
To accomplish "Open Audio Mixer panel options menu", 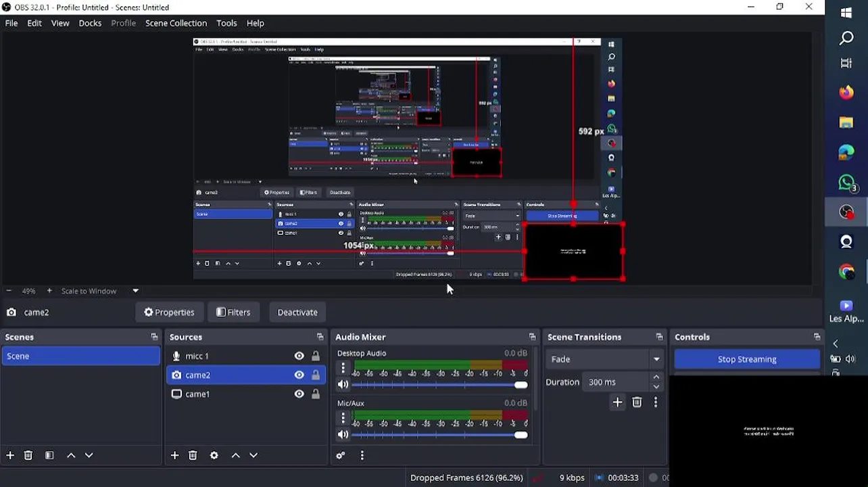I will (362, 455).
